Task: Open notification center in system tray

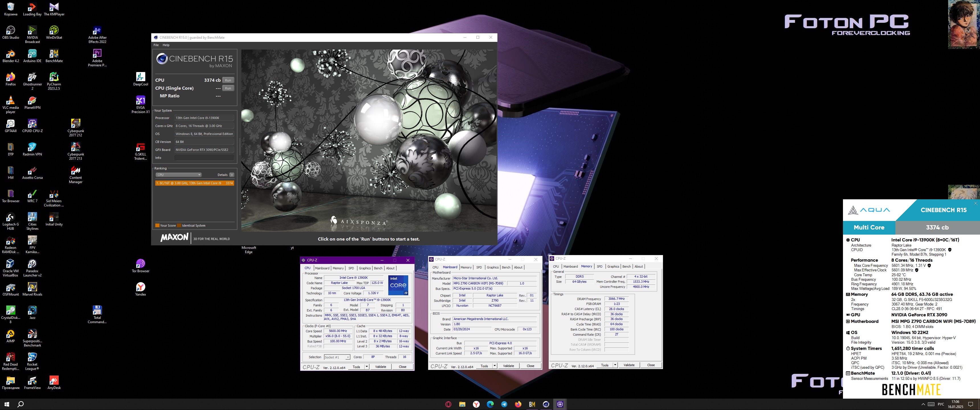Action: (971, 404)
